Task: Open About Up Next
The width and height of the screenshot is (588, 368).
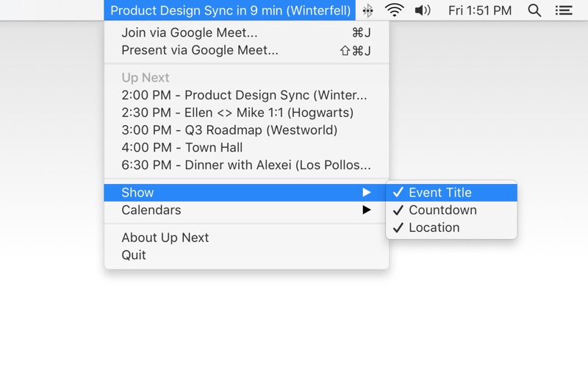Action: pos(246,238)
